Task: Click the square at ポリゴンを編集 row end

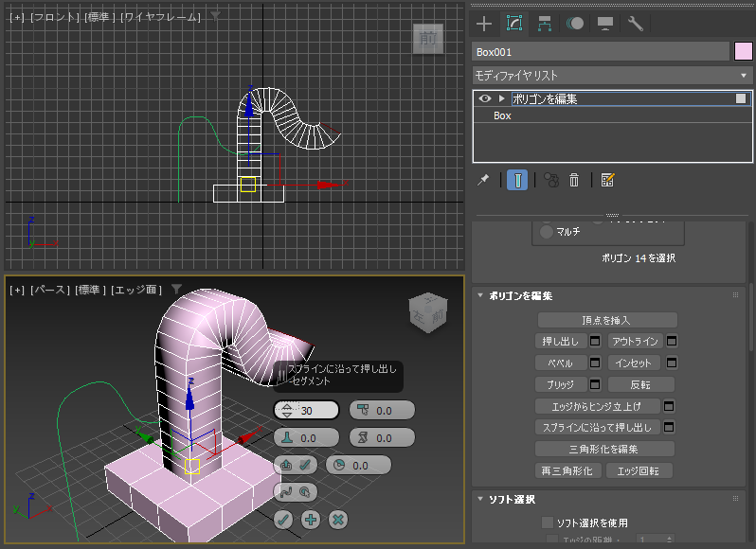Action: [741, 98]
